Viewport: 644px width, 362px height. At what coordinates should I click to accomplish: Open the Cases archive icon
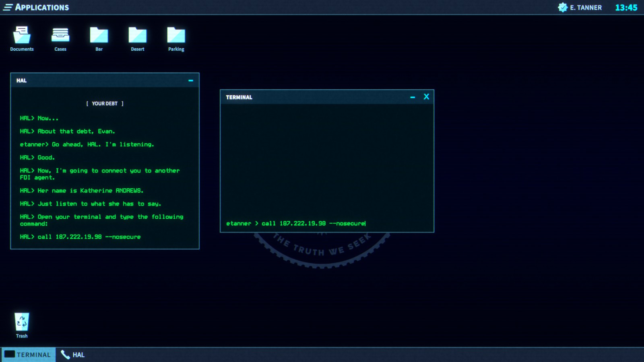tap(60, 35)
